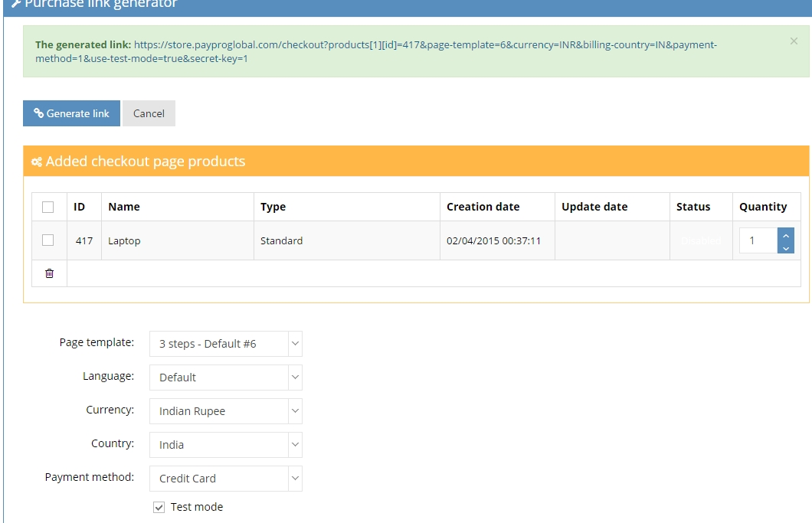Delete selected products with trash icon

tap(49, 273)
